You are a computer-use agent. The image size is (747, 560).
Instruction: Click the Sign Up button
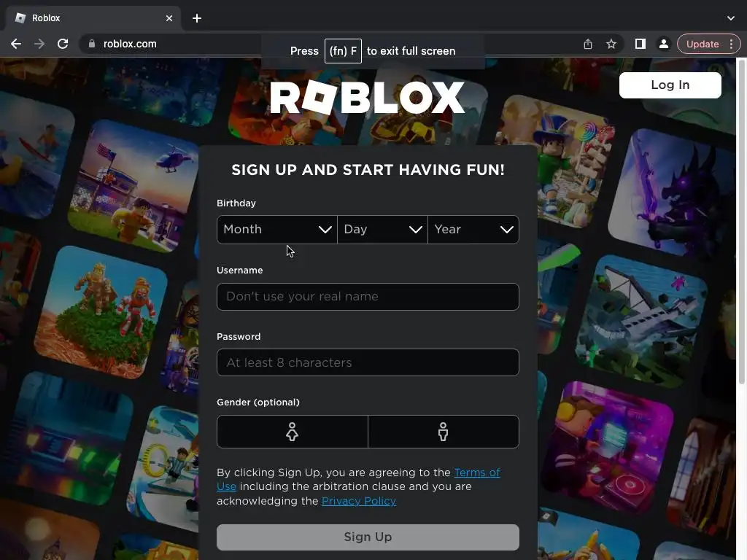[x=368, y=537]
